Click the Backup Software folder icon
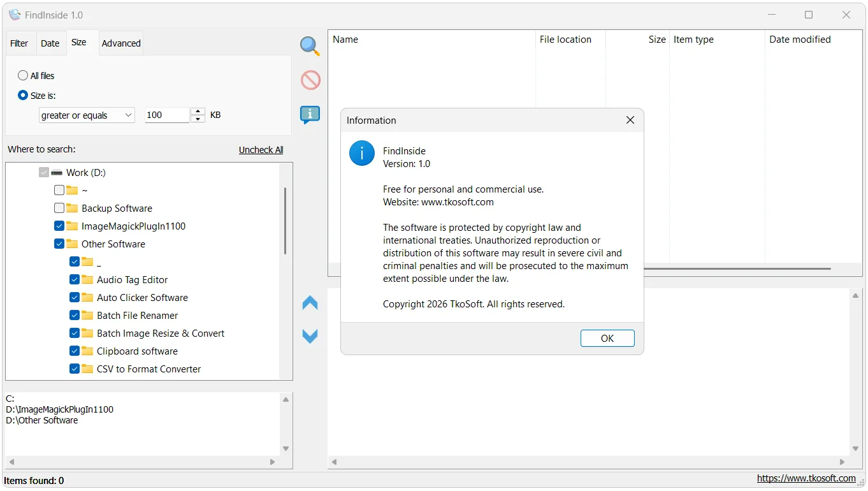Image resolution: width=868 pixels, height=491 pixels. tap(72, 208)
